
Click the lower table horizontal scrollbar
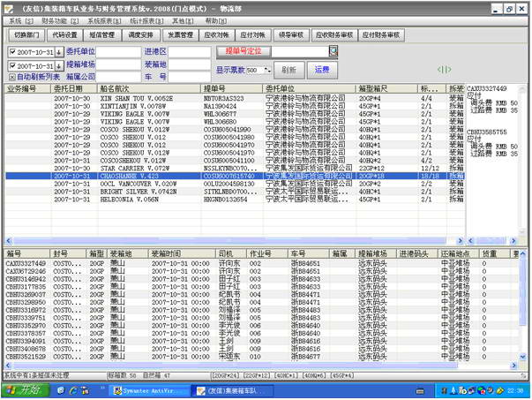point(261,366)
